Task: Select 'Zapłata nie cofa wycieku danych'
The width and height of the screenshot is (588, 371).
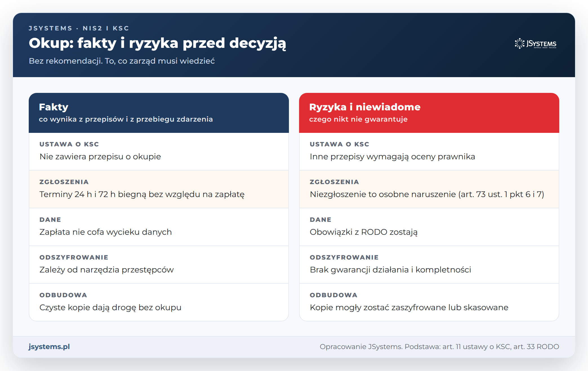Action: click(106, 232)
